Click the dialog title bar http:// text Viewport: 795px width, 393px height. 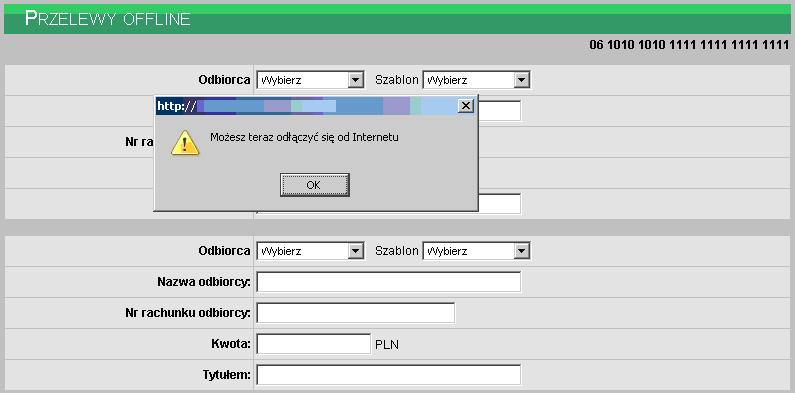pyautogui.click(x=176, y=106)
